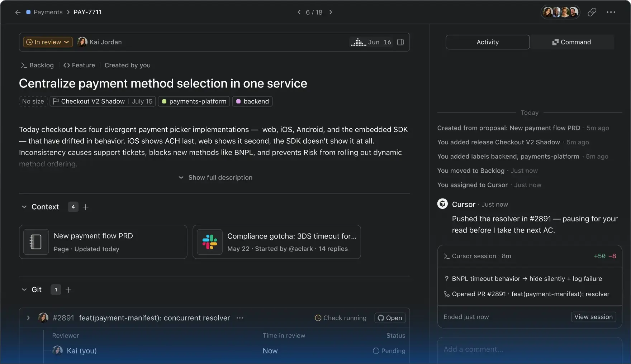Open the In review status dropdown
The width and height of the screenshot is (631, 364).
click(48, 42)
